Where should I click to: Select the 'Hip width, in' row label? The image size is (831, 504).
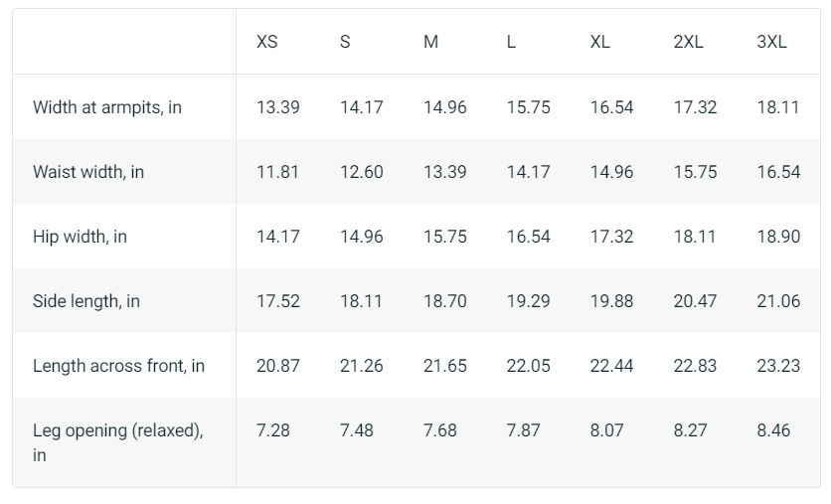click(81, 237)
